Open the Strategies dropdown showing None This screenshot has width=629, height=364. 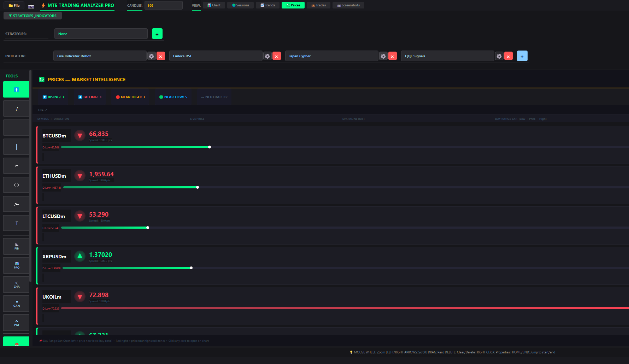[101, 34]
